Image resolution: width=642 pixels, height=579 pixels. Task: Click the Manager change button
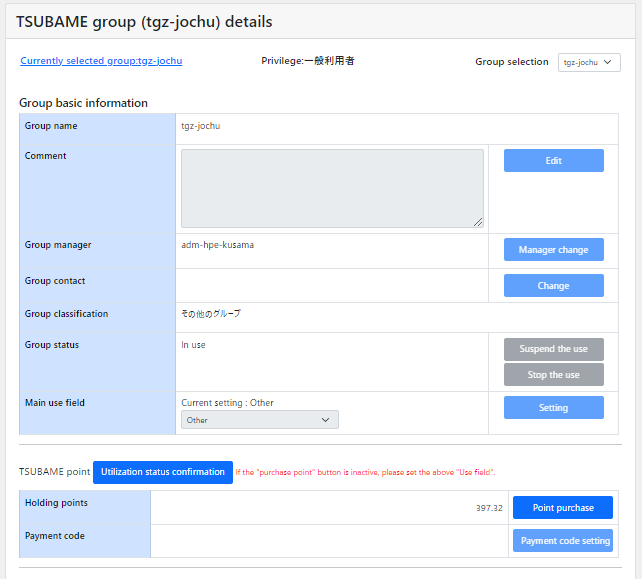click(x=554, y=249)
